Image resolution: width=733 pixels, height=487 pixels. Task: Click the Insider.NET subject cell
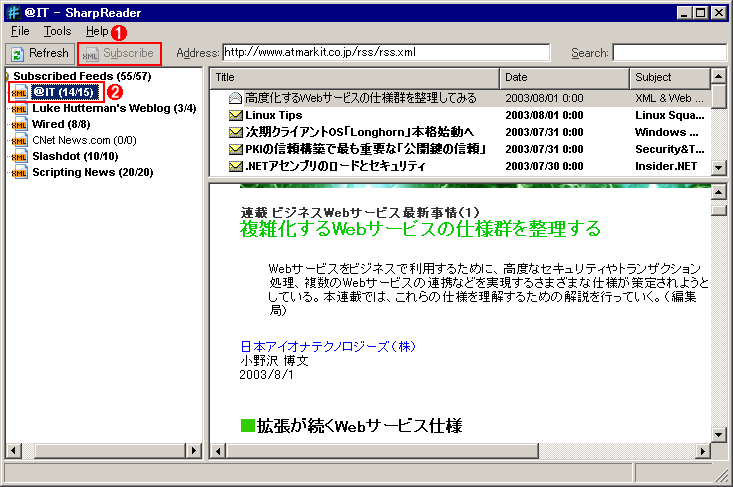(x=666, y=166)
